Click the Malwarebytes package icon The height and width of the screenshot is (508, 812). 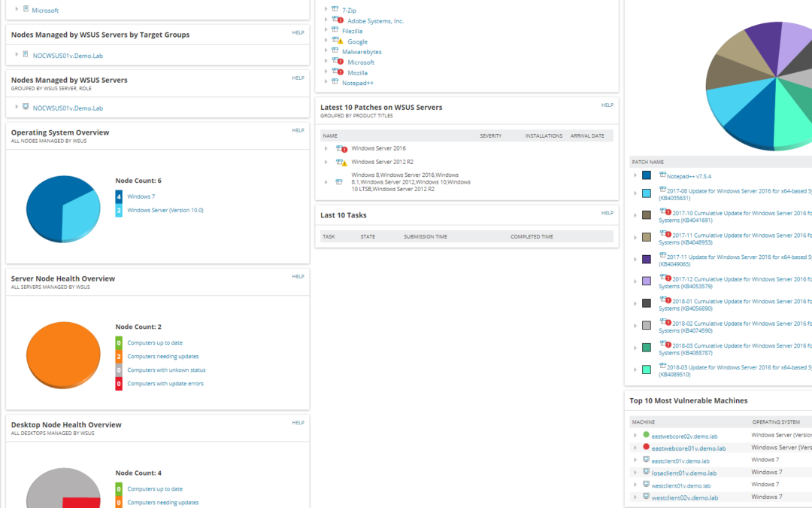(335, 51)
